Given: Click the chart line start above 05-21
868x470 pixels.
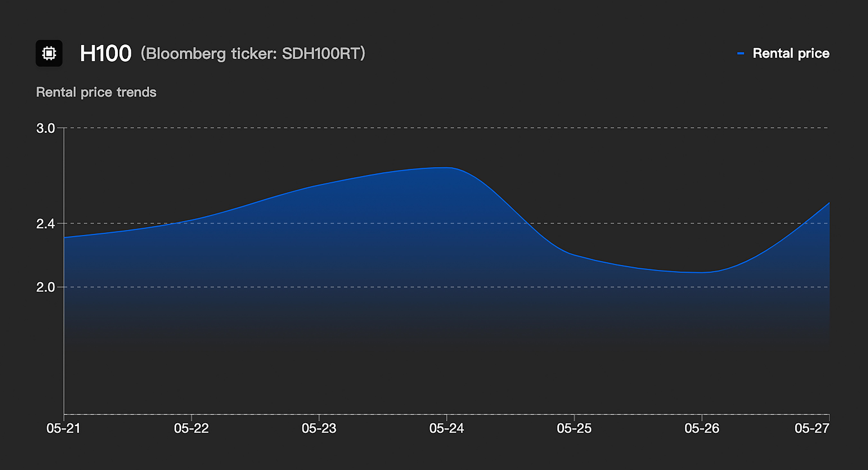Looking at the screenshot, I should point(64,237).
